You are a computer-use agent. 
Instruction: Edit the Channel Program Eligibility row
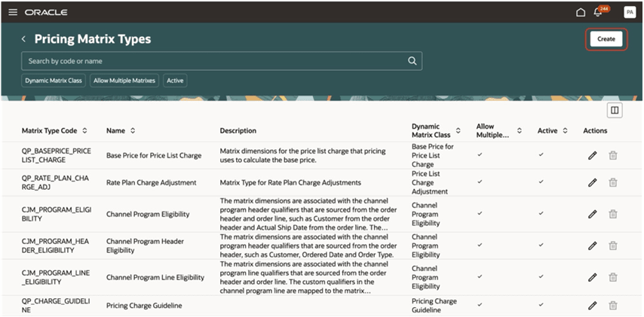592,214
